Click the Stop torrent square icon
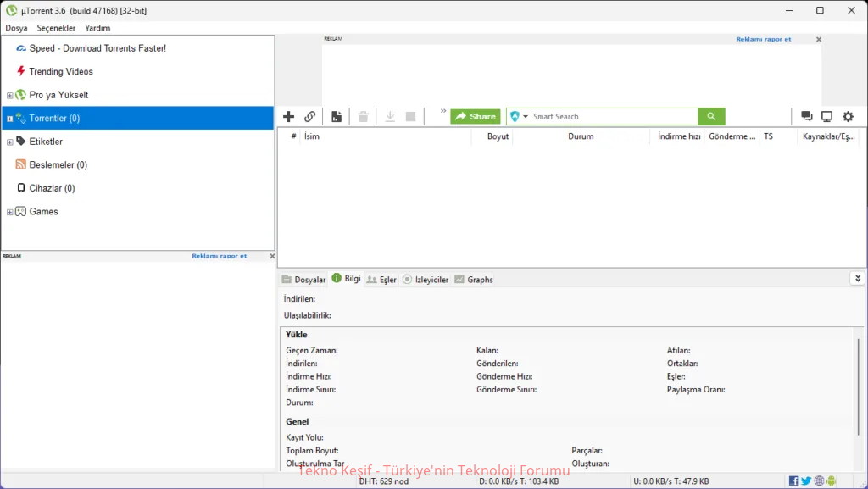 411,117
